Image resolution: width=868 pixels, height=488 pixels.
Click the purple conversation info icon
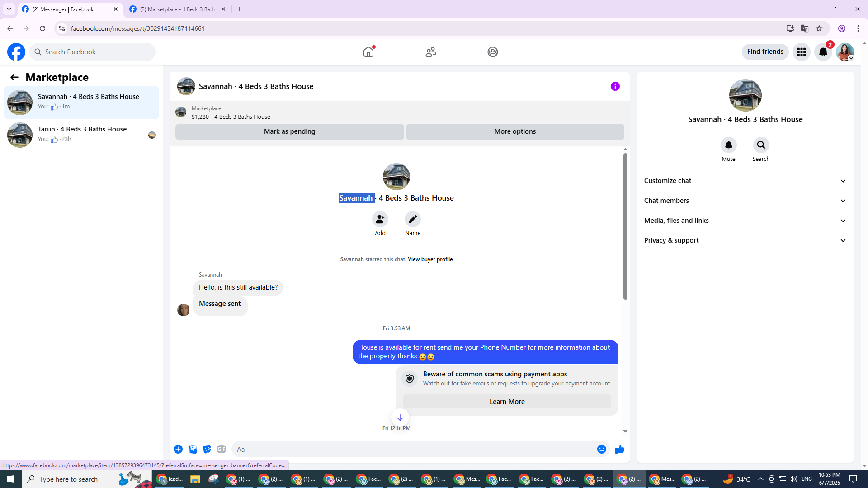(615, 86)
